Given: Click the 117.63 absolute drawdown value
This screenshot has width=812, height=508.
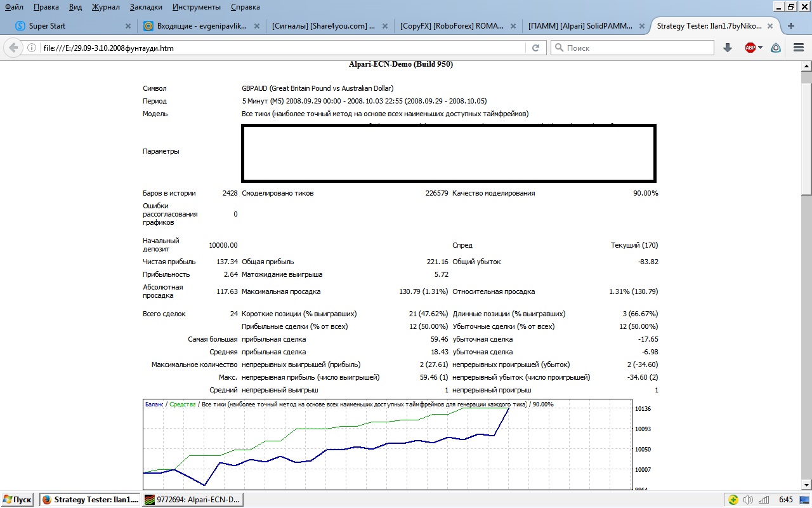Looking at the screenshot, I should pyautogui.click(x=227, y=291).
